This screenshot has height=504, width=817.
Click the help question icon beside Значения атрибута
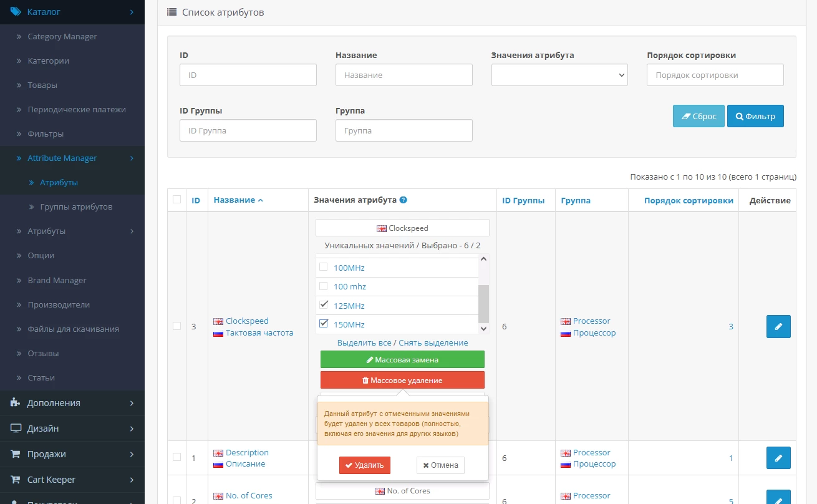(404, 200)
